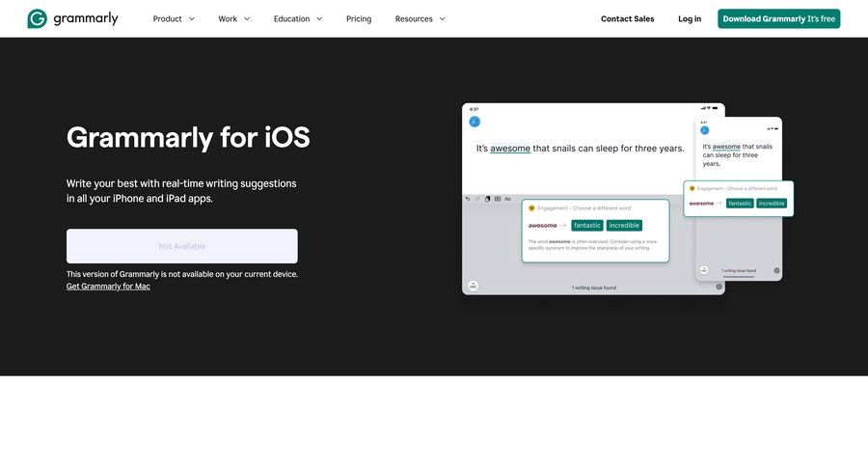Expand the Work dropdown menu

coord(233,18)
